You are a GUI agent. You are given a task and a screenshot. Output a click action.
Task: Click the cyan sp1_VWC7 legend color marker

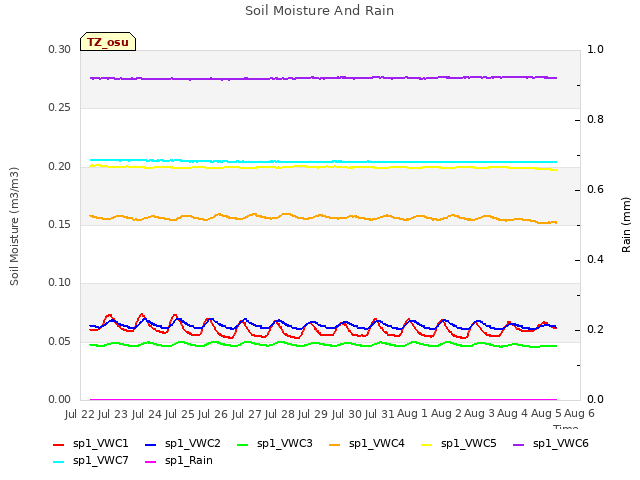[x=59, y=462]
